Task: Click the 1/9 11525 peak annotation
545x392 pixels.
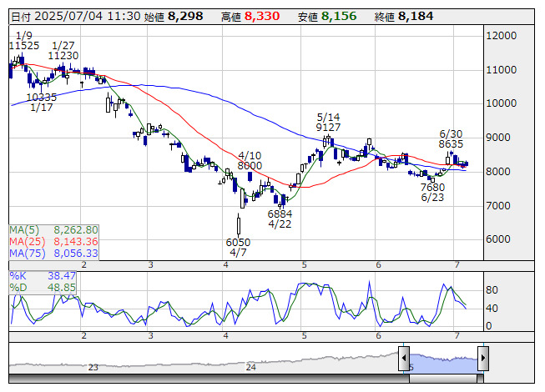Action: 24,41
